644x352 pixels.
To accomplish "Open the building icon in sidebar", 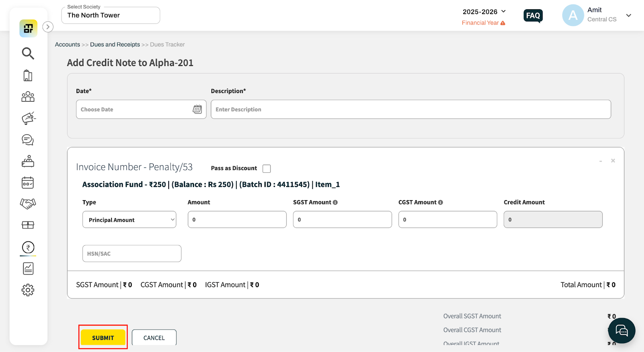I will coord(28,75).
